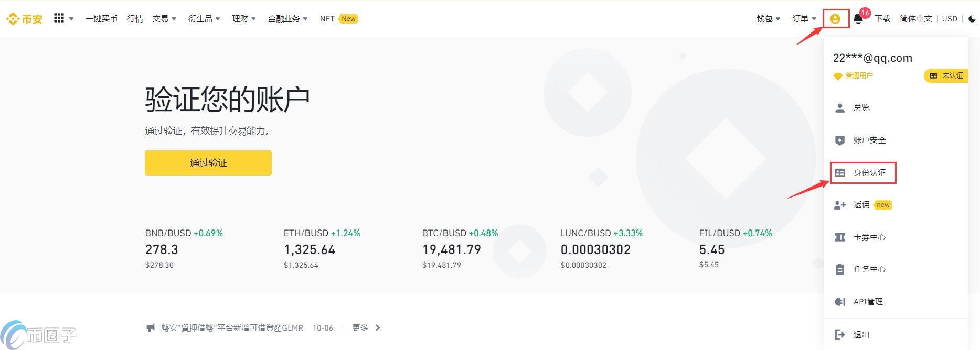
Task: Open the notifications bell icon
Action: click(x=858, y=19)
